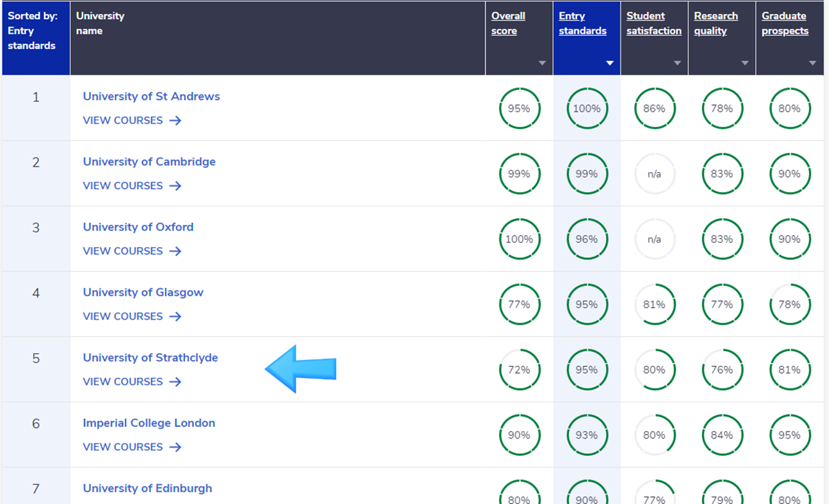
Task: View courses for University of St Andrews
Action: coord(132,121)
